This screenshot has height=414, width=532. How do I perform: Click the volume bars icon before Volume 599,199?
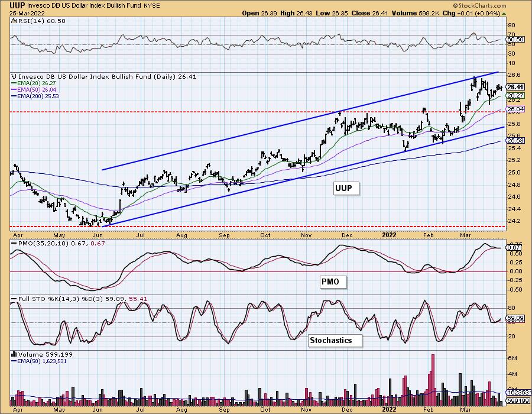tap(14, 354)
